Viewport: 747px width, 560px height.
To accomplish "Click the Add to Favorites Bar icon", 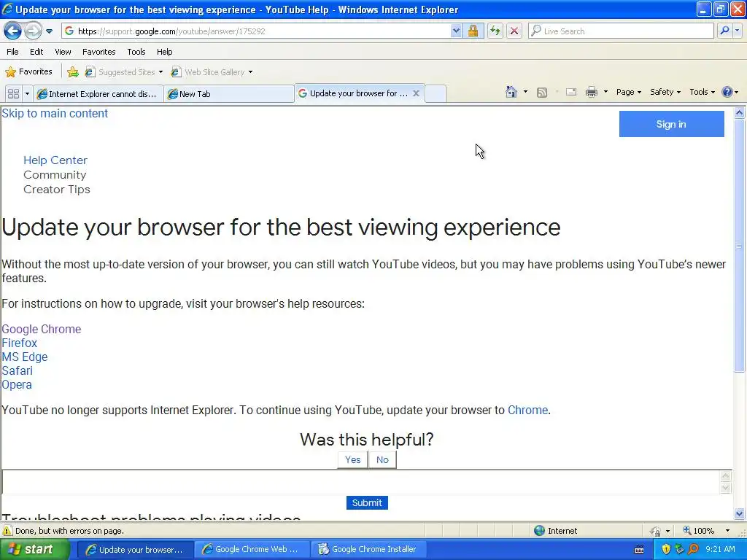I will (72, 72).
